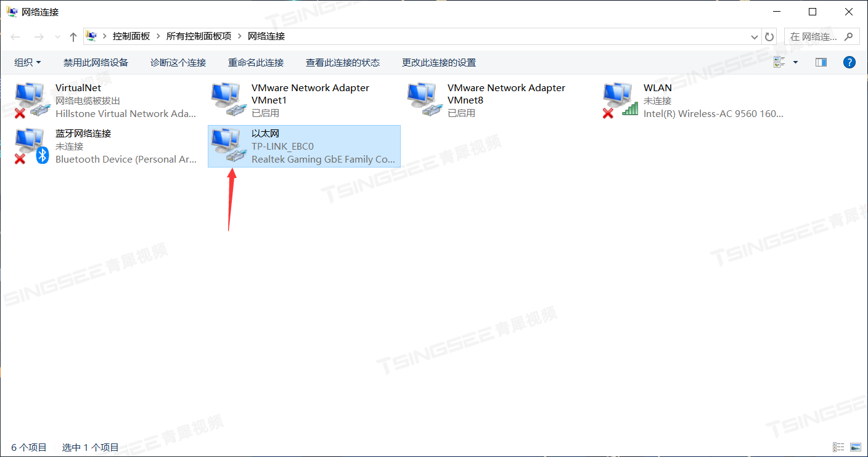Focus the 在网络连接 search box

pos(822,36)
